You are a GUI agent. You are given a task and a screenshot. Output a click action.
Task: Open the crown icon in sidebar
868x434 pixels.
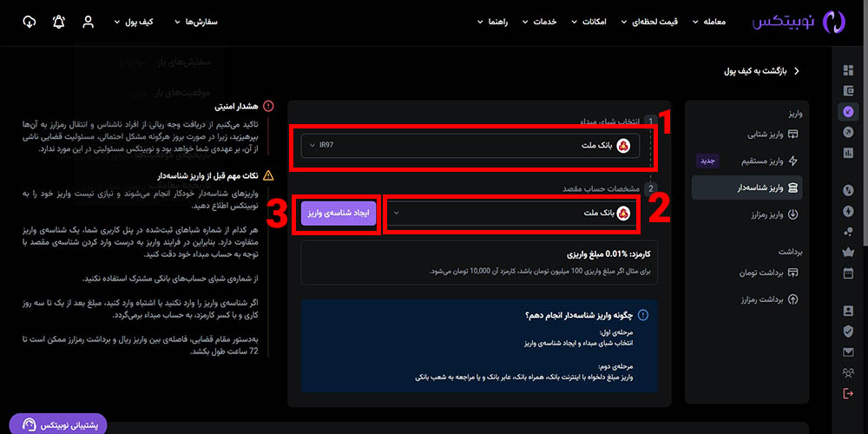click(848, 252)
